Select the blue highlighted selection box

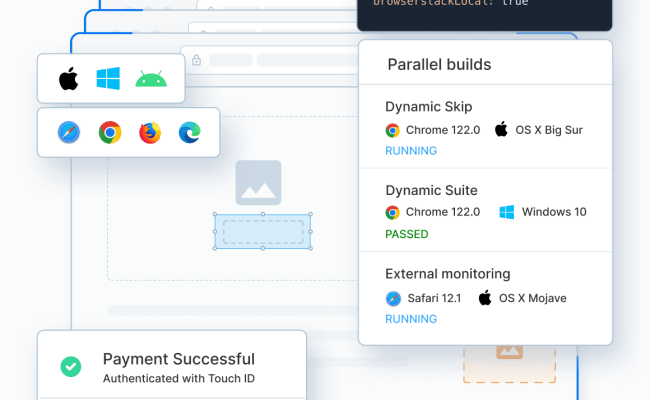[x=263, y=232]
